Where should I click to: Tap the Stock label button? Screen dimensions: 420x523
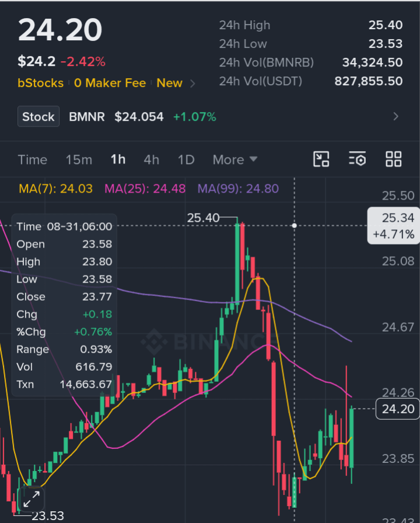38,116
